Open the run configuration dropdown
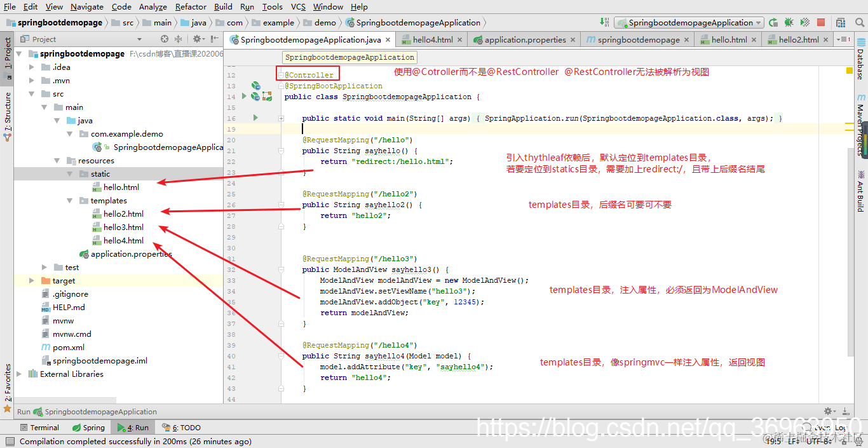 click(689, 22)
